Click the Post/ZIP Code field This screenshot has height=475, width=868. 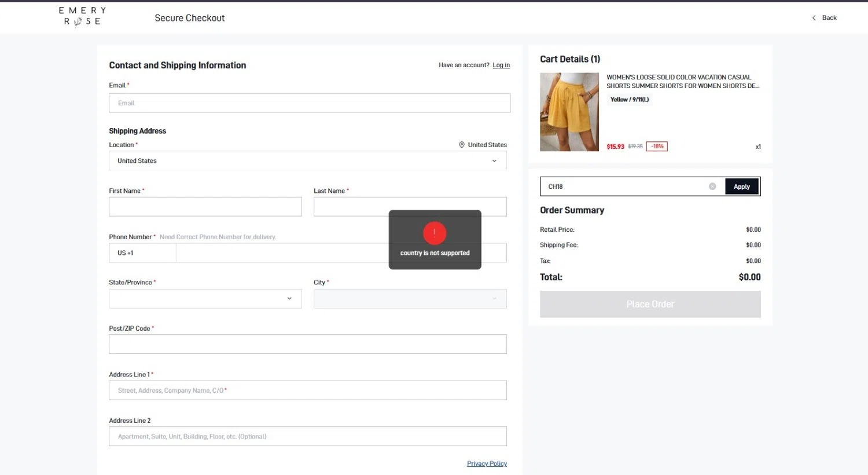(308, 344)
